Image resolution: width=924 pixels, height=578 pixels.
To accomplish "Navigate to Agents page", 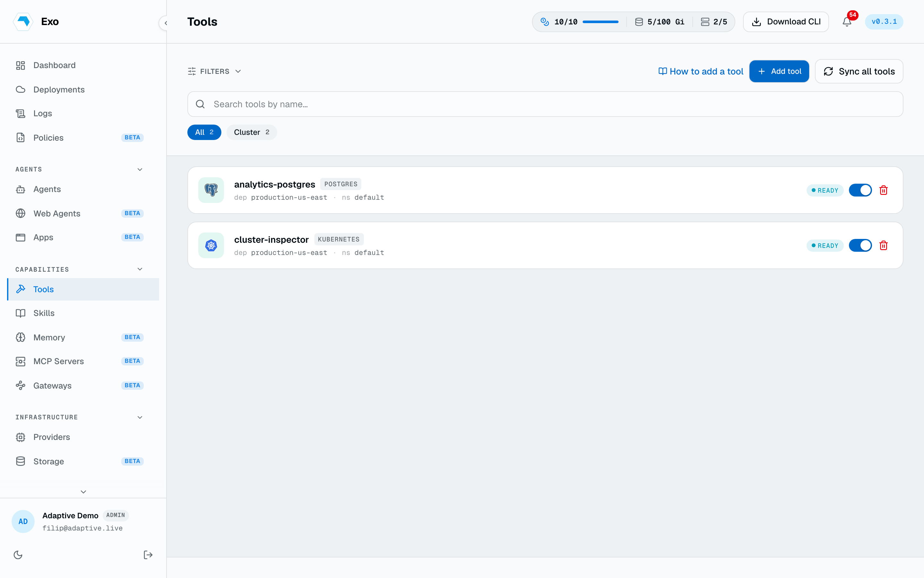I will point(83,189).
